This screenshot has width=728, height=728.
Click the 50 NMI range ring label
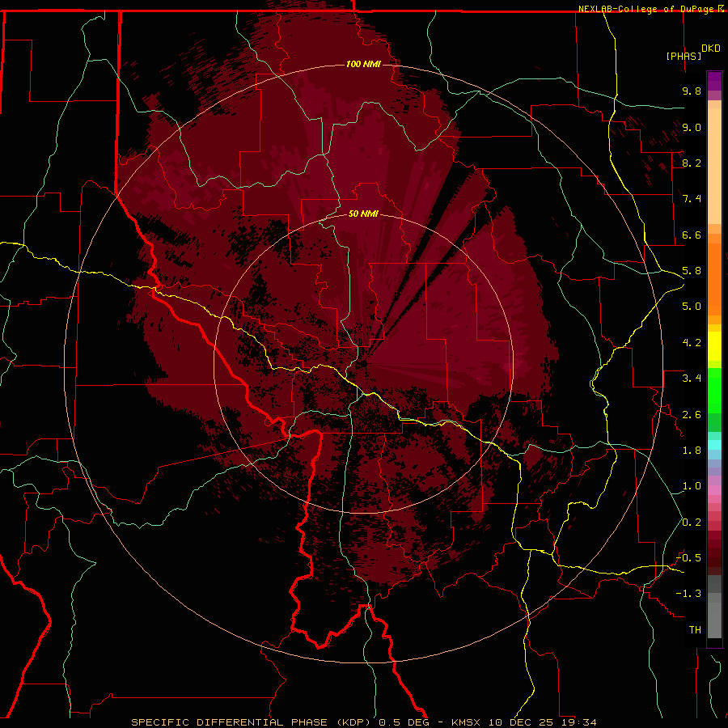(x=363, y=214)
